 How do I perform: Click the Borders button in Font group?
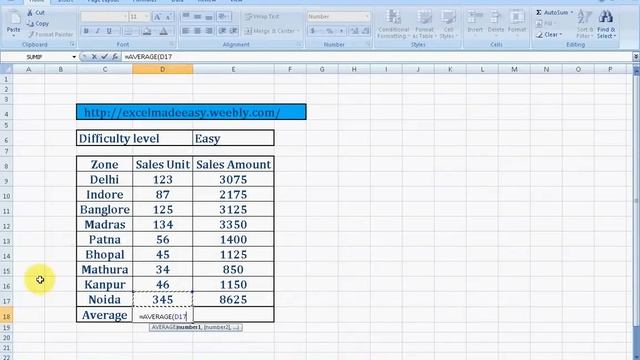coord(130,31)
